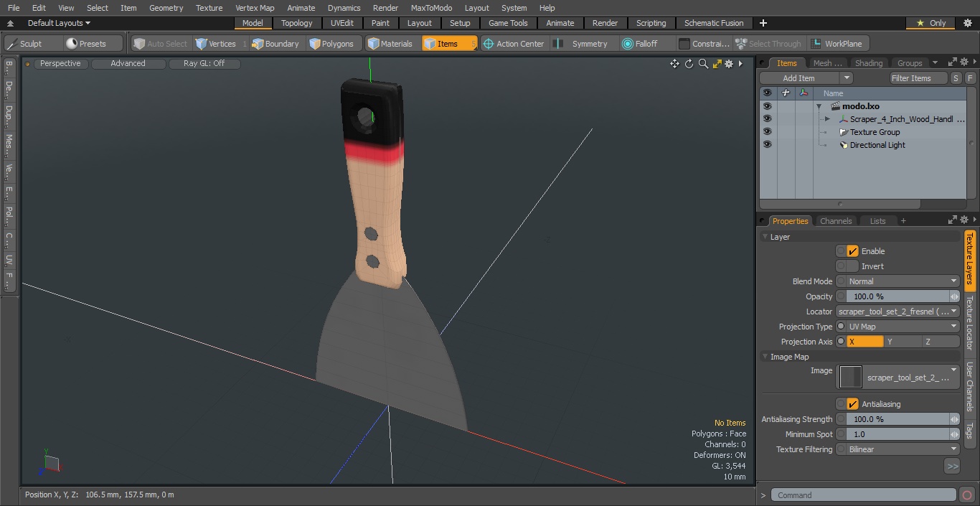This screenshot has height=506, width=980.
Task: Click the >> more properties button
Action: point(952,467)
